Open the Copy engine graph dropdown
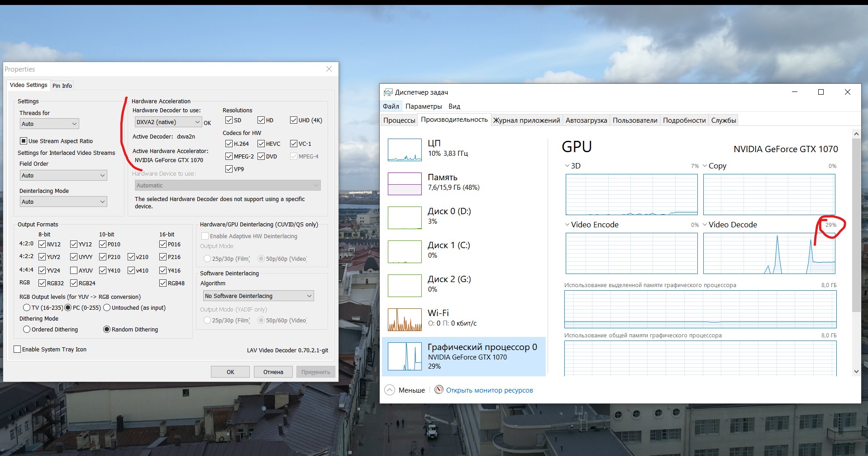 click(705, 166)
